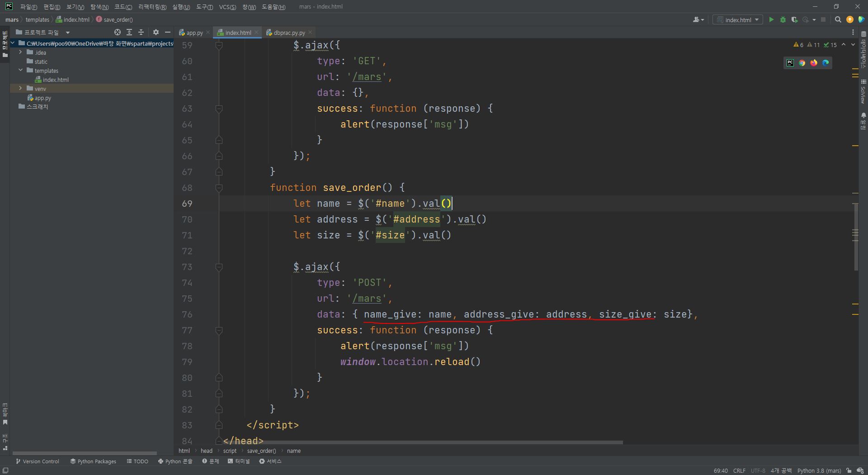The width and height of the screenshot is (868, 475).
Task: Open the 터미널 tool window
Action: tap(239, 461)
